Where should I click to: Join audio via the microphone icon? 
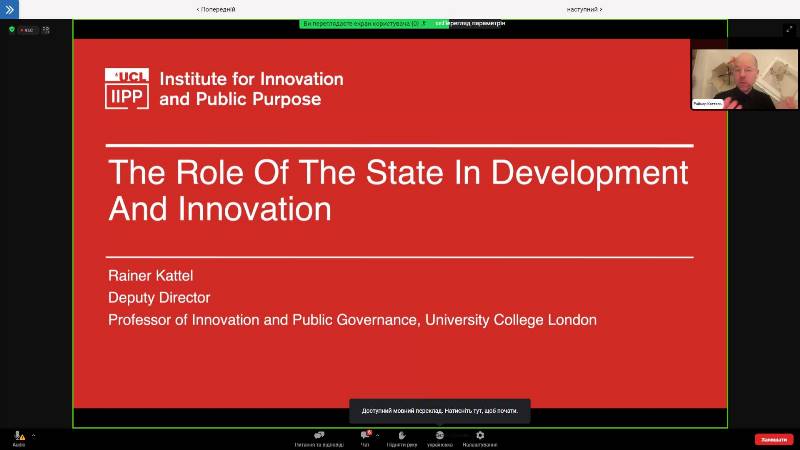19,438
